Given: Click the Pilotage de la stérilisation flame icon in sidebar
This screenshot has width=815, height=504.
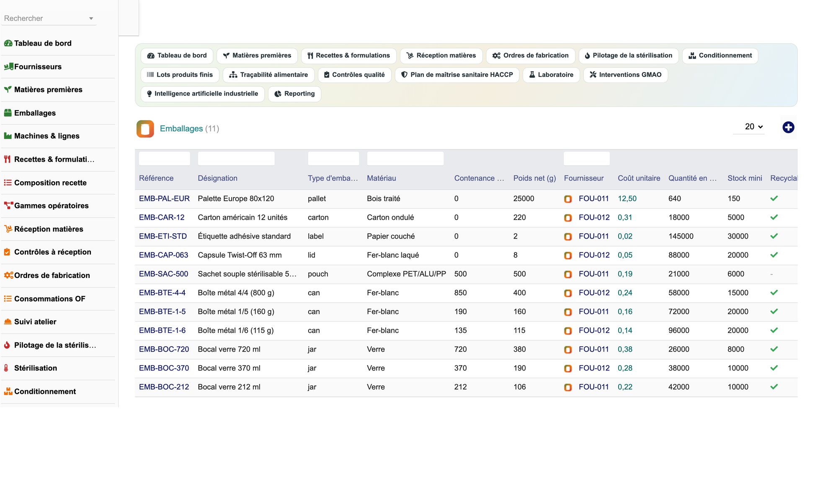Looking at the screenshot, I should [x=7, y=345].
